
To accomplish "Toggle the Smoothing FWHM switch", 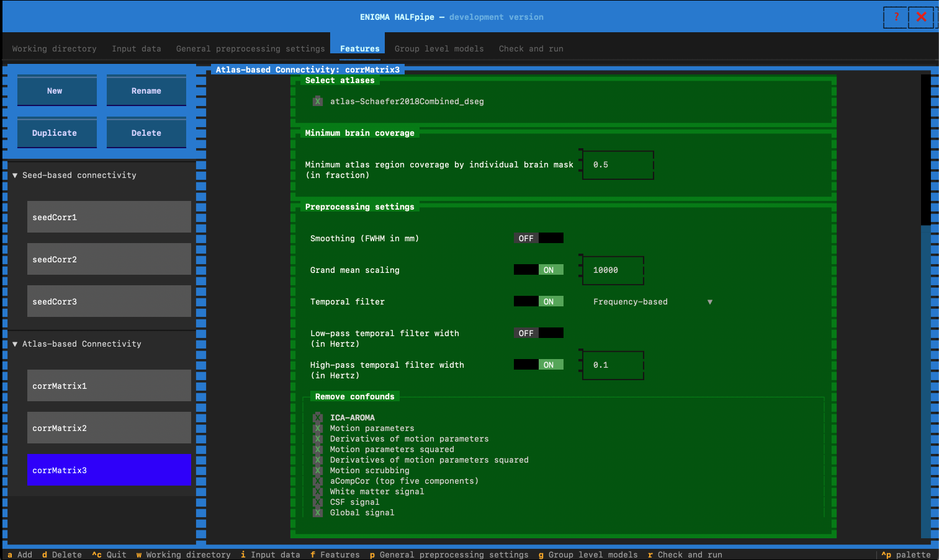I will (539, 238).
